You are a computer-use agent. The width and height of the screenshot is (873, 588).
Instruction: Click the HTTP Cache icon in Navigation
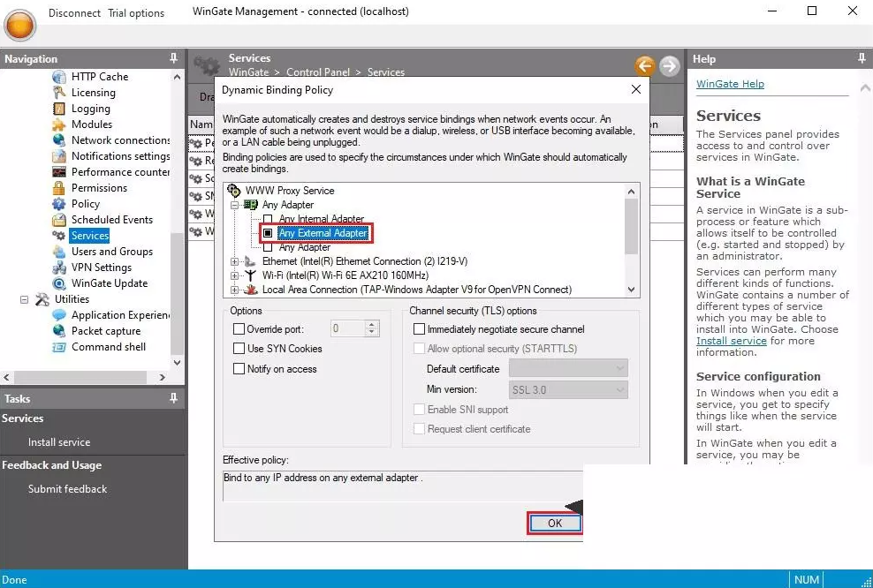pos(59,77)
